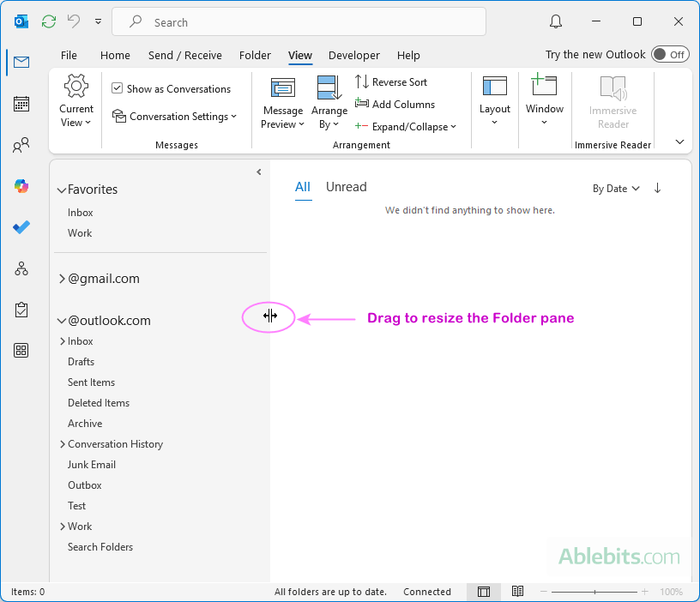Open the Org Explorer icon

(21, 268)
